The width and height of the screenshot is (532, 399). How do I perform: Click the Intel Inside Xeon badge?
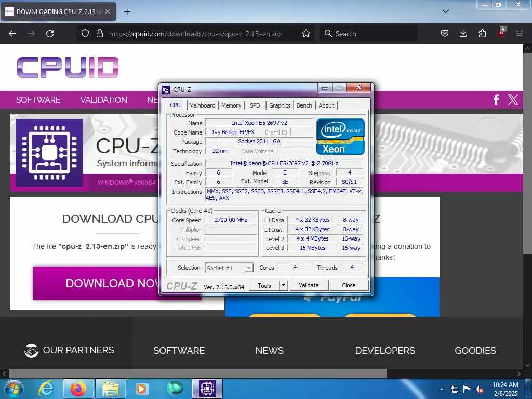[x=340, y=137]
